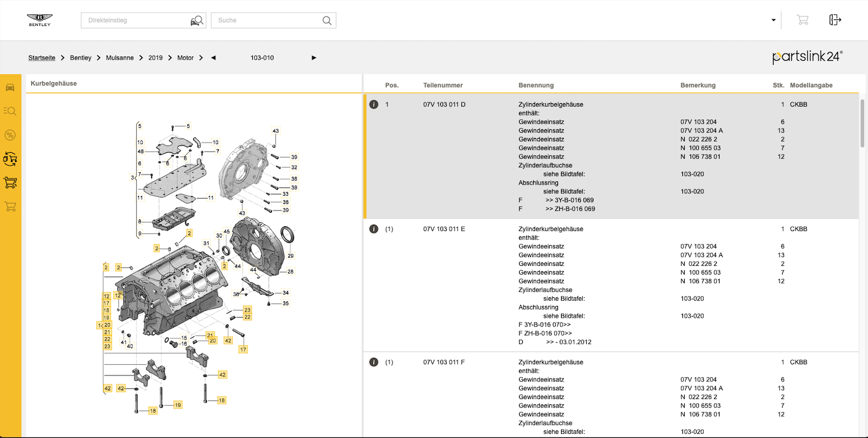Open the list search icon in the sidebar
This screenshot has height=438, width=868.
[10, 111]
